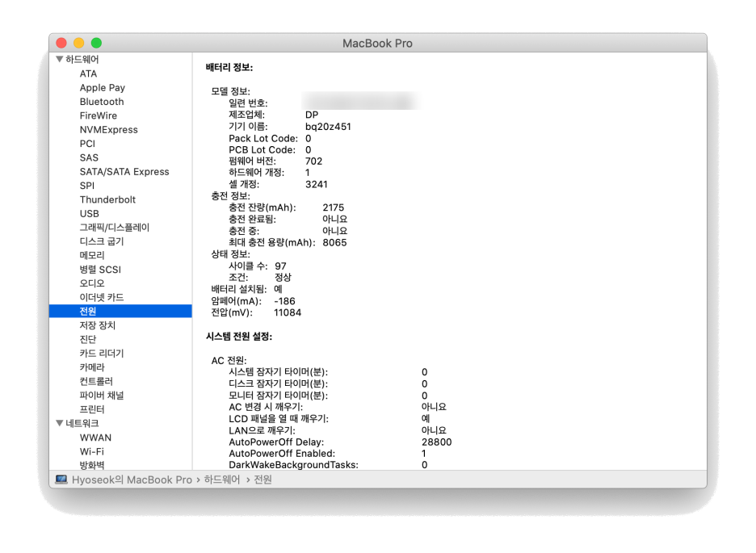Close the window with red button

tap(61, 43)
